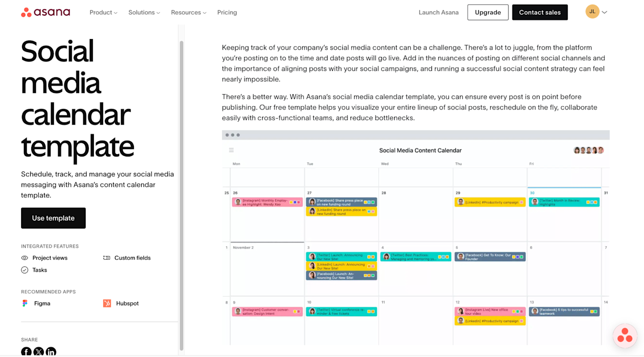
Task: Open the JL profile avatar
Action: pos(592,12)
